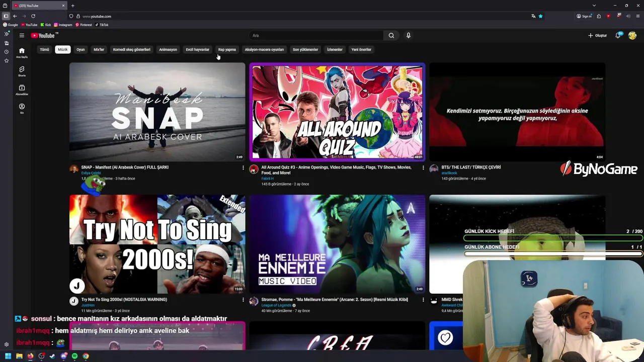The height and width of the screenshot is (362, 644).
Task: Select the Oyun filter chip
Action: (x=80, y=49)
